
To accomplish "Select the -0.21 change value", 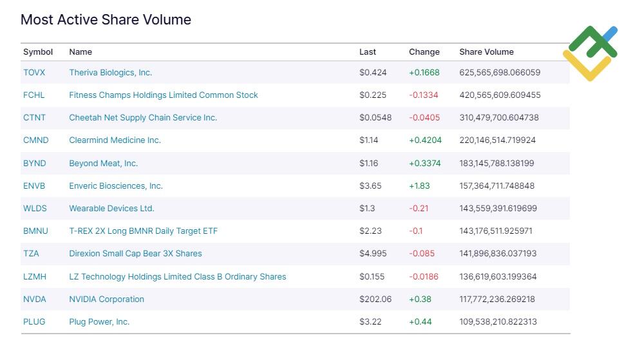I will click(x=419, y=209).
